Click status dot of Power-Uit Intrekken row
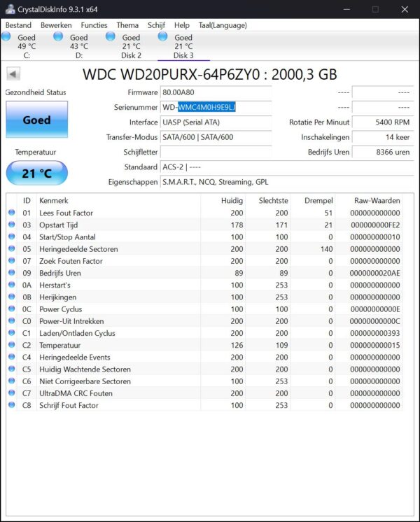This screenshot has height=522, width=420. pos(12,320)
